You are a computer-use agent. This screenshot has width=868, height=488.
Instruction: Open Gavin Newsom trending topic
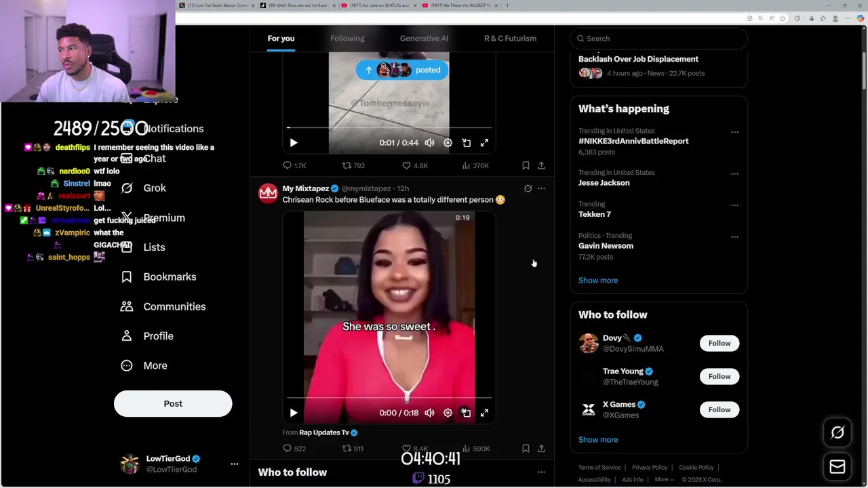coord(606,246)
